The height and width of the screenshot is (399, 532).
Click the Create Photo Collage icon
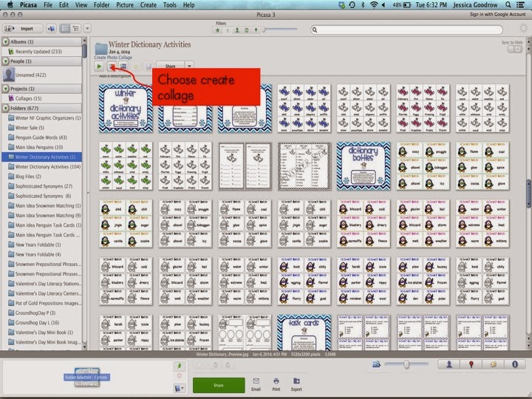coord(112,66)
